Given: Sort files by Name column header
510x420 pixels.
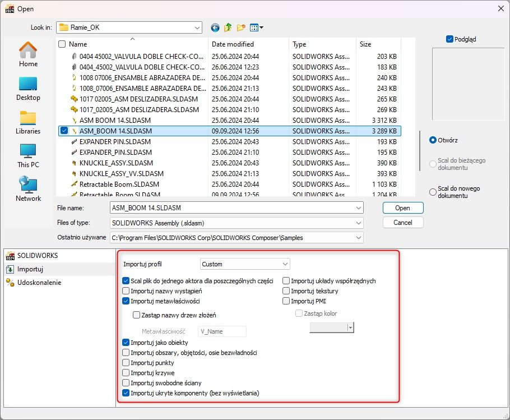Looking at the screenshot, I should (78, 44).
